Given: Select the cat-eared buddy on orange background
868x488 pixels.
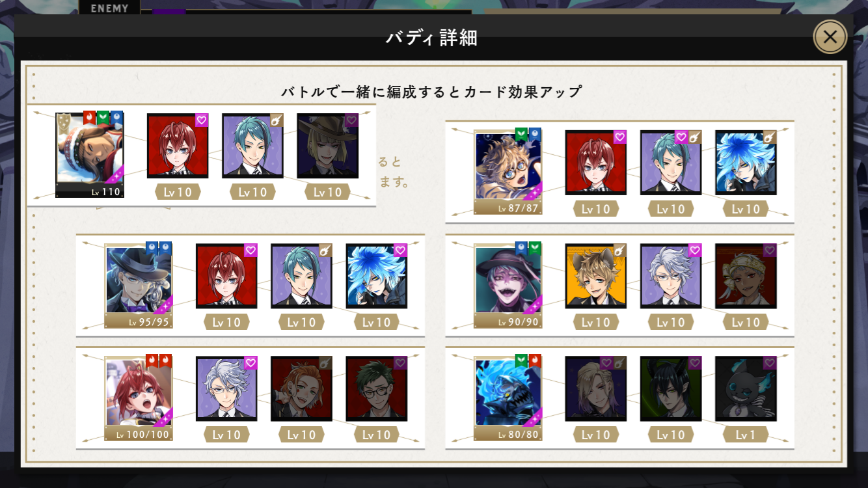Looking at the screenshot, I should 596,276.
